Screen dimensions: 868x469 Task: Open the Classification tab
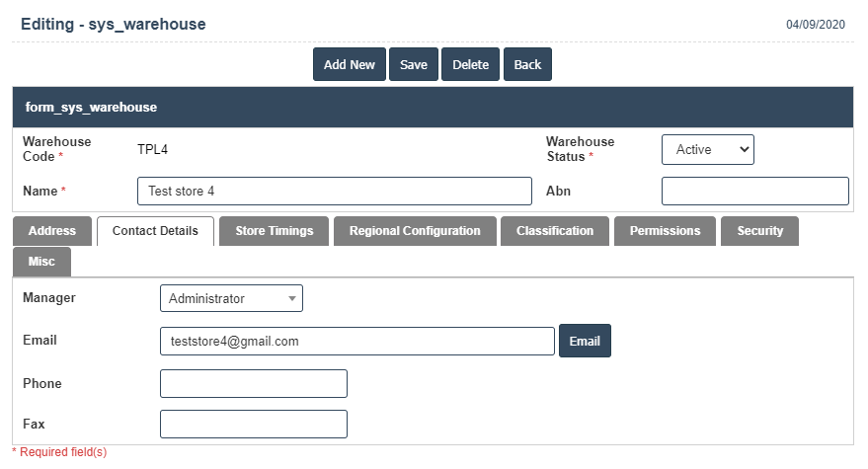(555, 231)
